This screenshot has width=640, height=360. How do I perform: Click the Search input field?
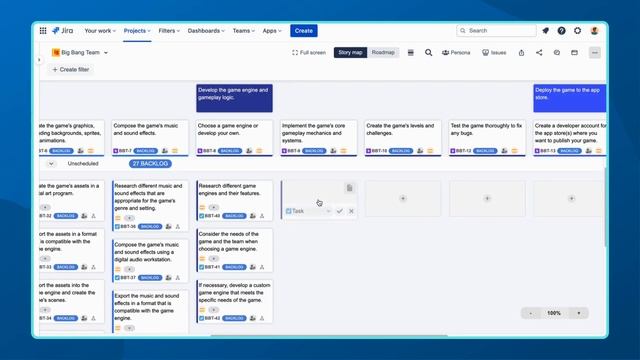(x=496, y=31)
